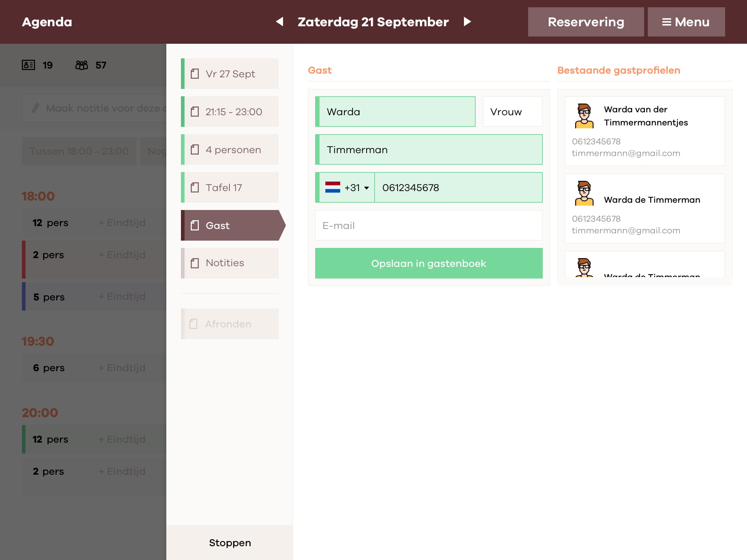This screenshot has height=560, width=747.
Task: Click avatar of Warda van der Timmermannentjes
Action: click(x=584, y=116)
